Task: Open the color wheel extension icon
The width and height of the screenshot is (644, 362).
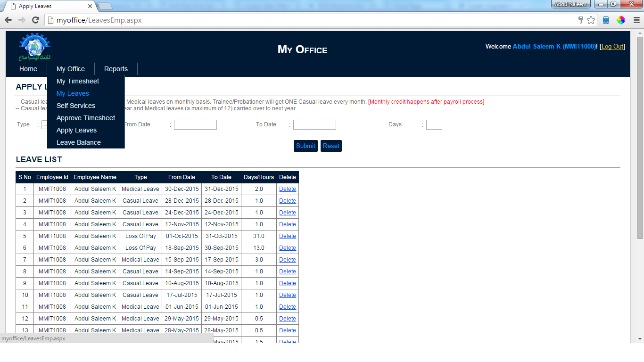Action: [621, 20]
